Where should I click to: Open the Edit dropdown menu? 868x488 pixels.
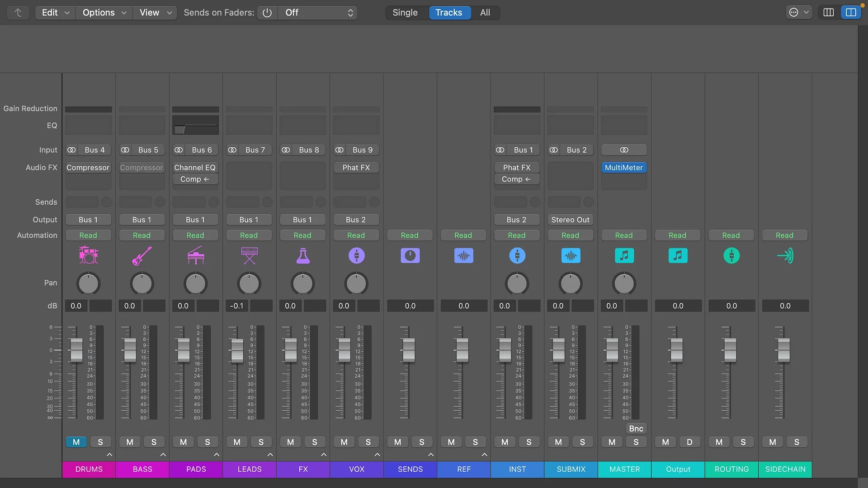tap(55, 13)
